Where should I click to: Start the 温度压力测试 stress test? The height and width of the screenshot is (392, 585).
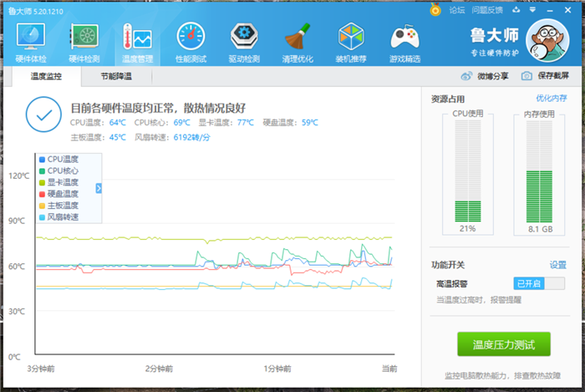point(504,344)
